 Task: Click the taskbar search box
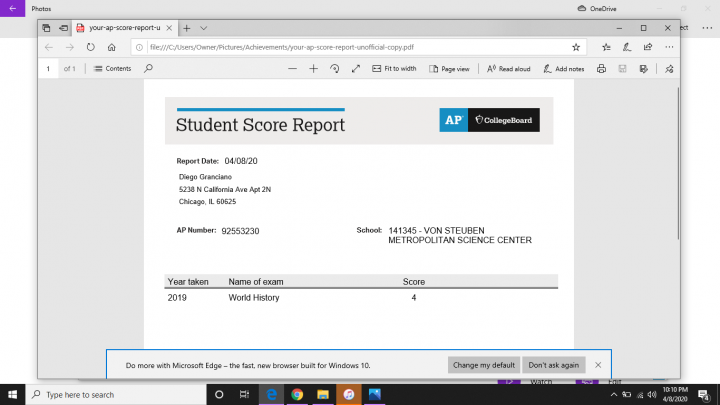pos(116,394)
